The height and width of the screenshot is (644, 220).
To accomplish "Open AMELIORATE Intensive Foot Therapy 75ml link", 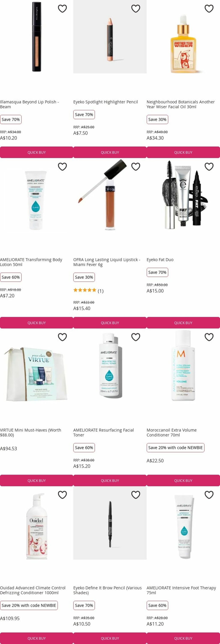I will (181, 590).
